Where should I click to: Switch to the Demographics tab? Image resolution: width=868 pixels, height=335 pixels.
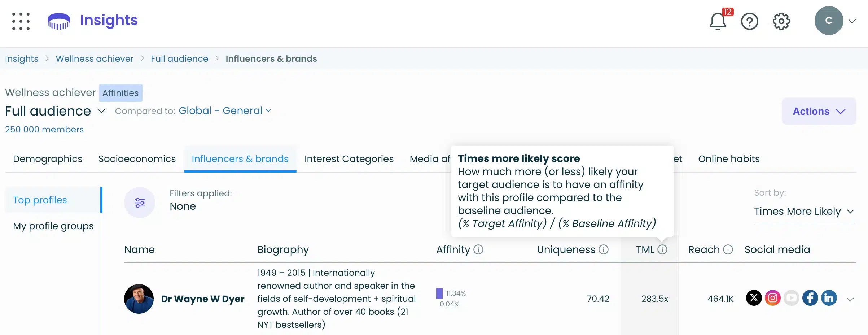pos(47,159)
